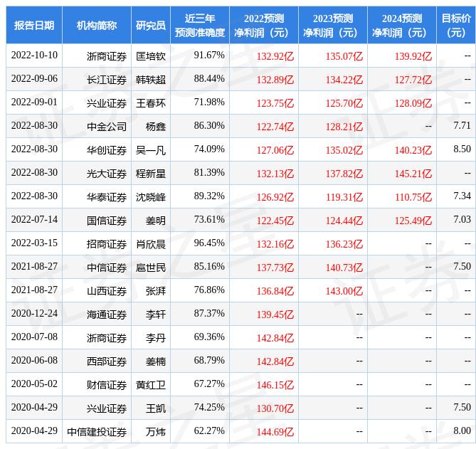Screen dimensions: 476x449
Task: Click researcher 程新星
Action: coord(151,174)
